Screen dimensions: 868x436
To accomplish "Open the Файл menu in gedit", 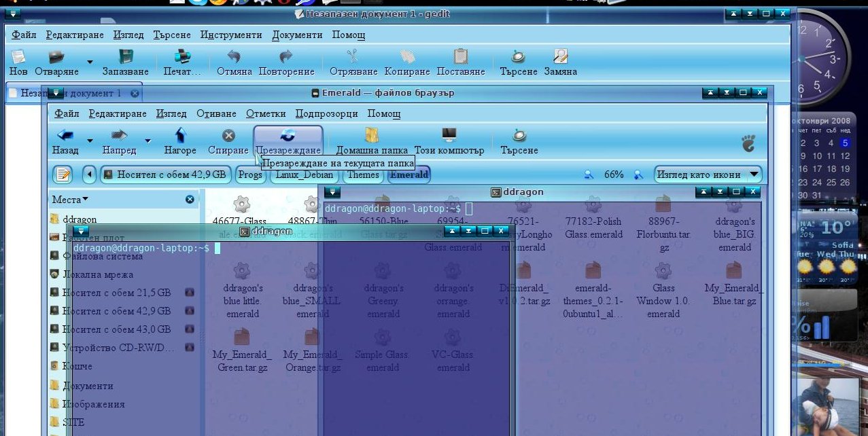I will tap(24, 35).
